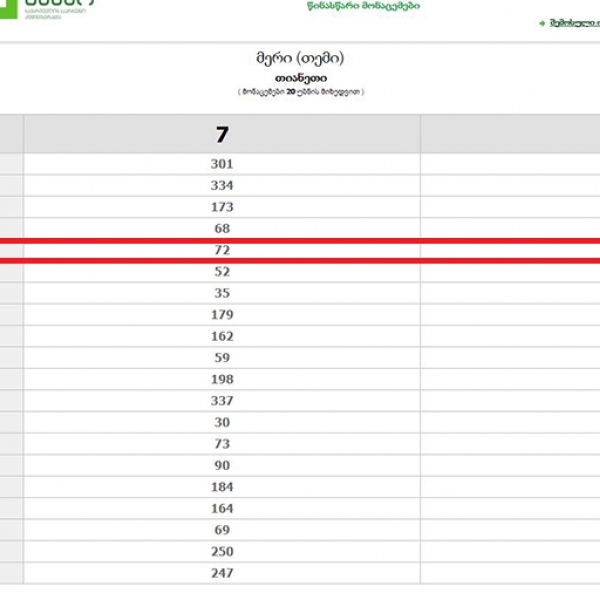Click the bold subtitle 'თიანეთი'
Image resolution: width=600 pixels, height=600 pixels.
[x=301, y=77]
